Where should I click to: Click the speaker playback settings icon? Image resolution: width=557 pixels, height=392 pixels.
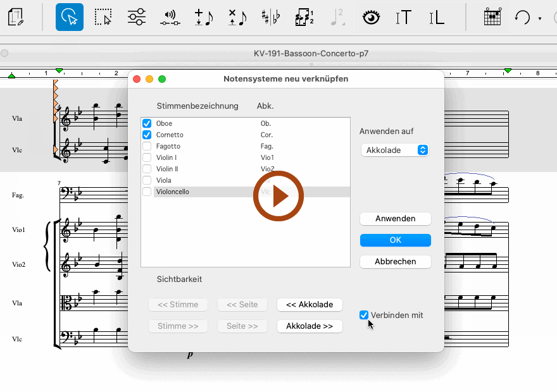tap(170, 17)
